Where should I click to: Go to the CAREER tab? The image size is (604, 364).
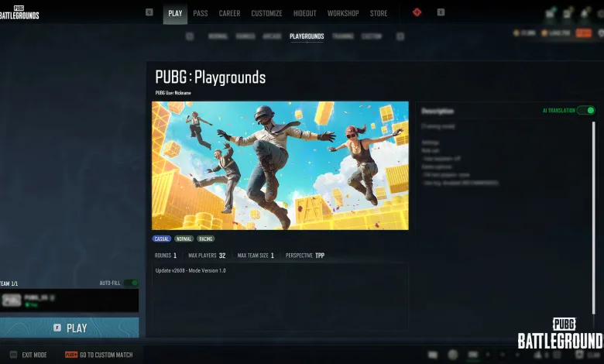[229, 13]
